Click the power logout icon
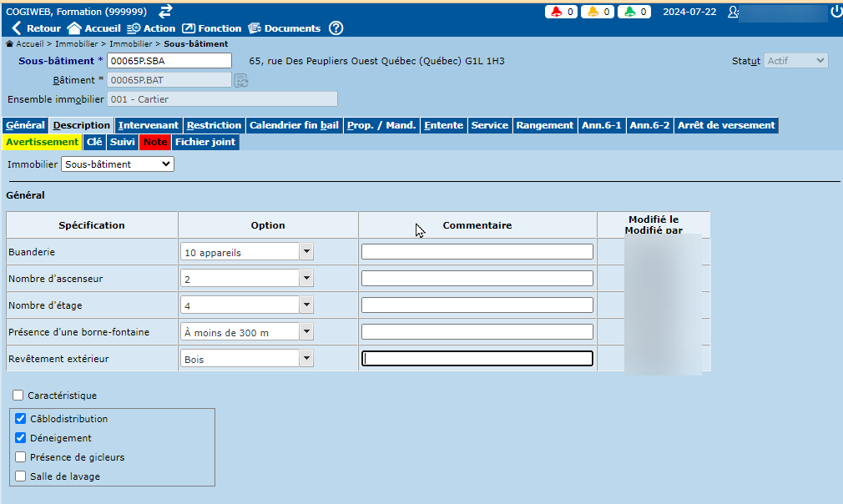843x504 pixels. 835,12
